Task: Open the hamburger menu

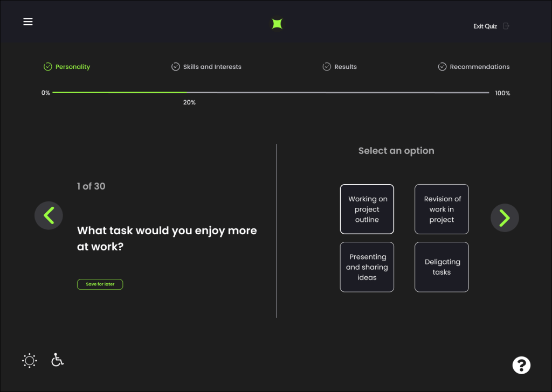Action: (28, 22)
